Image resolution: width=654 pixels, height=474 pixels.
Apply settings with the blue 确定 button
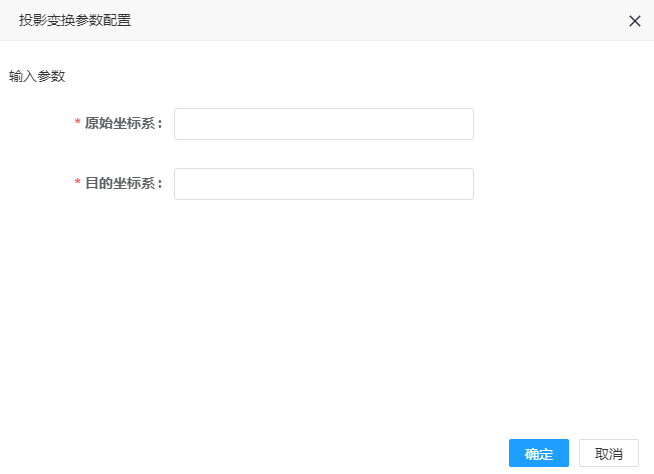[538, 453]
